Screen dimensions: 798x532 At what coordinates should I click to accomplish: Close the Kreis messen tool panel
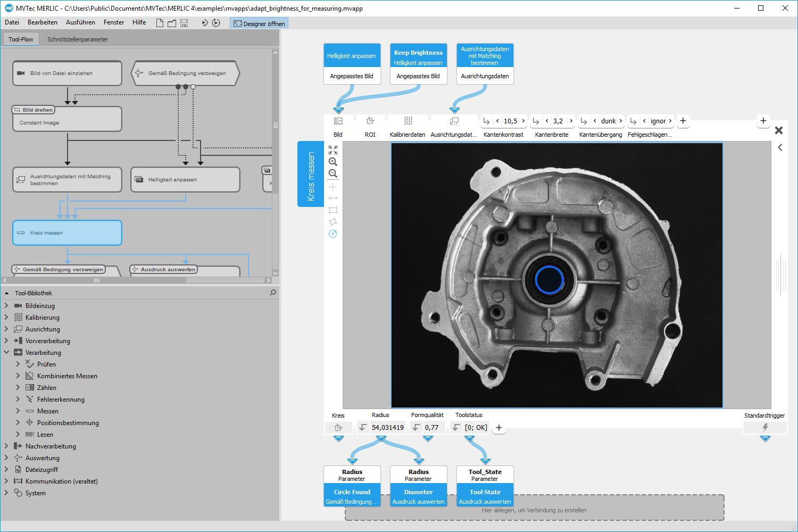(x=779, y=130)
